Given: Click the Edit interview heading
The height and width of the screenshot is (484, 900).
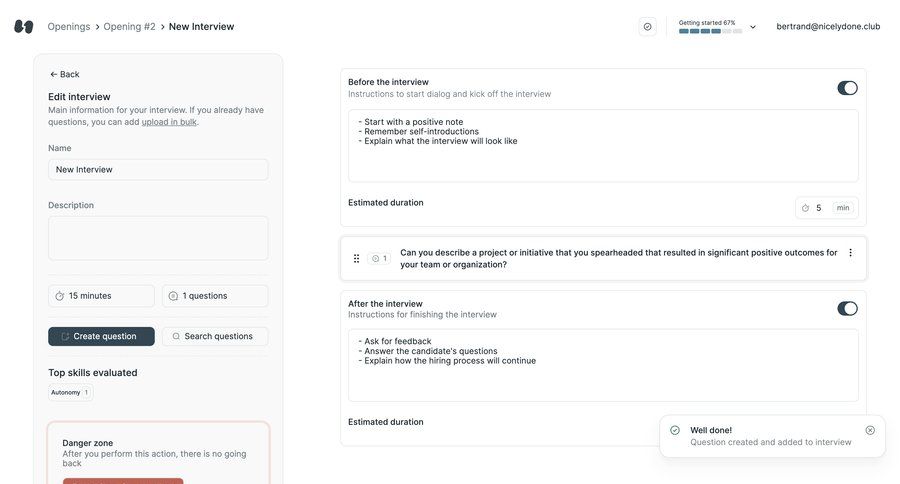Looking at the screenshot, I should [79, 97].
